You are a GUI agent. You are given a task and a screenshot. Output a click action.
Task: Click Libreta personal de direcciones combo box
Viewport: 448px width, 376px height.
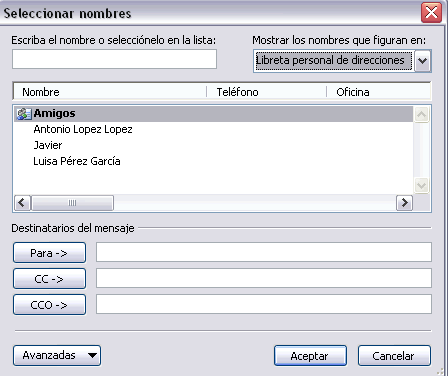(342, 61)
